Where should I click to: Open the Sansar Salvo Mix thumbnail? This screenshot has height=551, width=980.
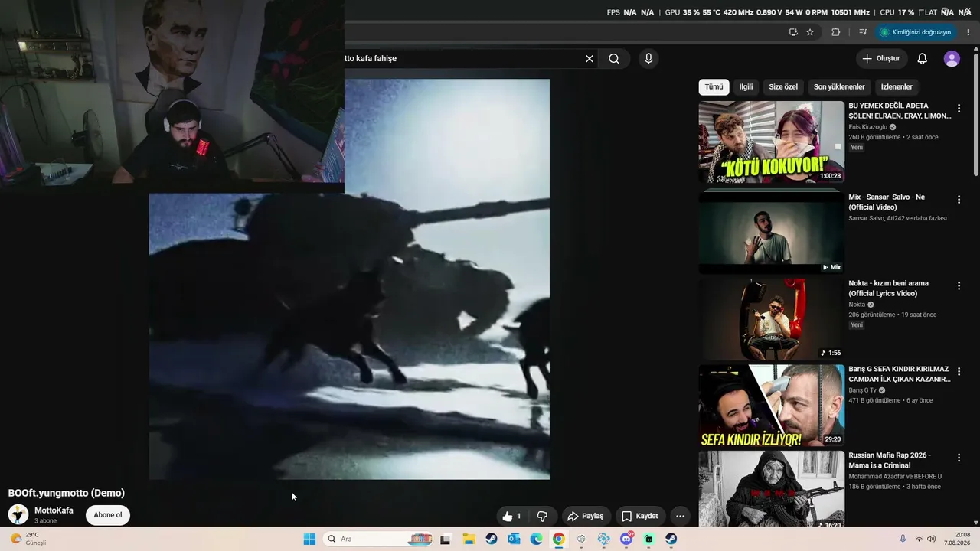pos(771,232)
